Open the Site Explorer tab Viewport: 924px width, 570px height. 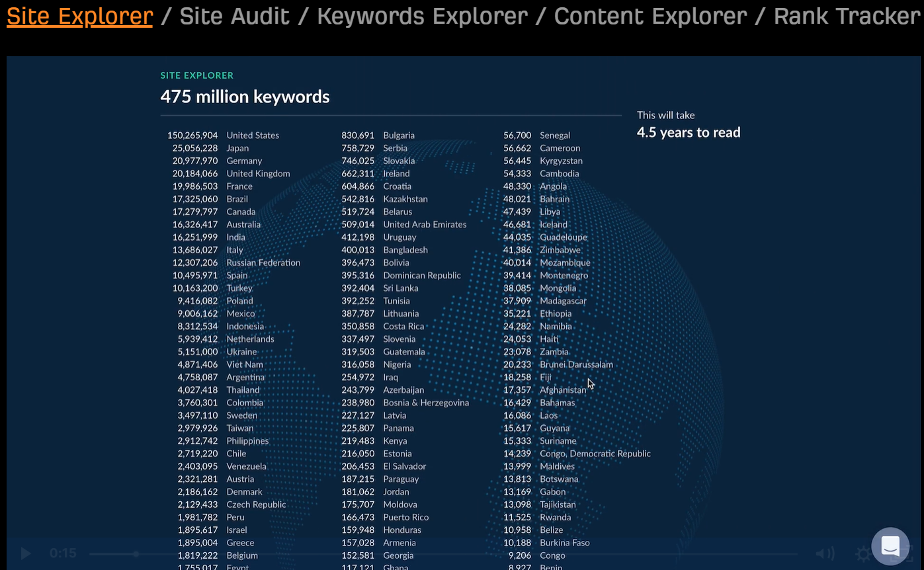(x=79, y=16)
